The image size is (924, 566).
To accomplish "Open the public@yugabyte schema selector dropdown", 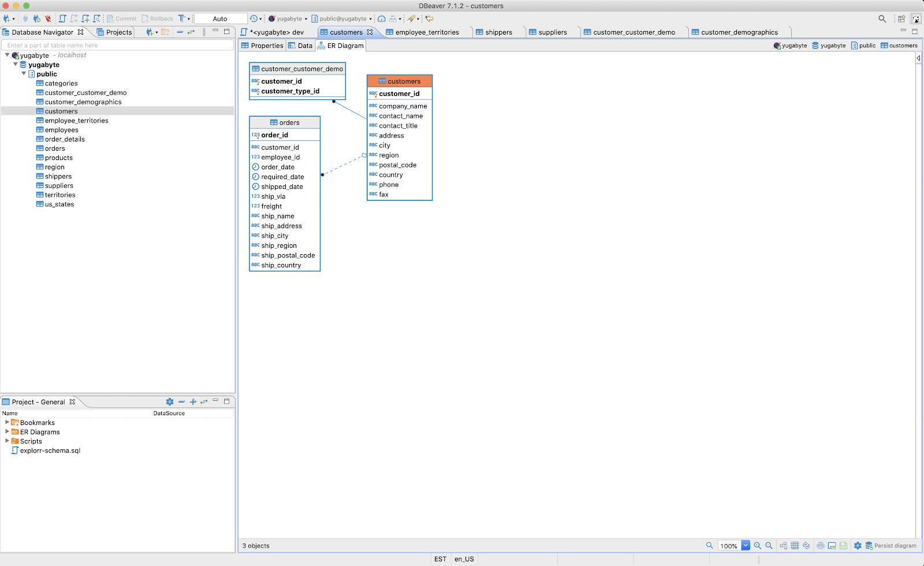I will pos(371,18).
